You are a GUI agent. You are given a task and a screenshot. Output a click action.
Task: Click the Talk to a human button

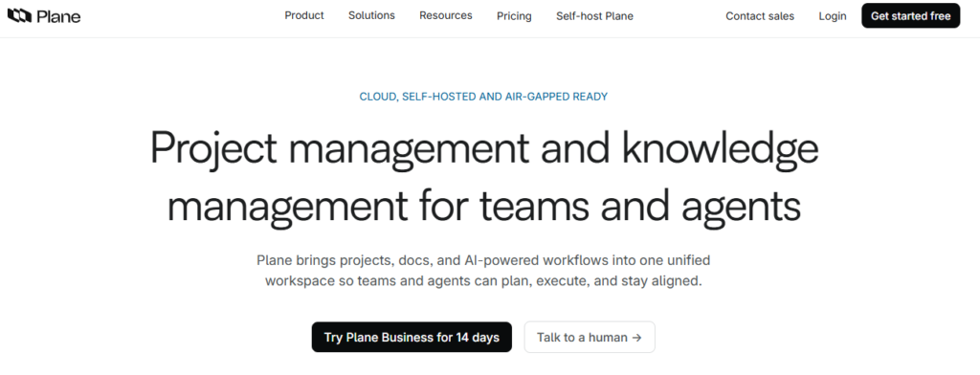coord(590,337)
